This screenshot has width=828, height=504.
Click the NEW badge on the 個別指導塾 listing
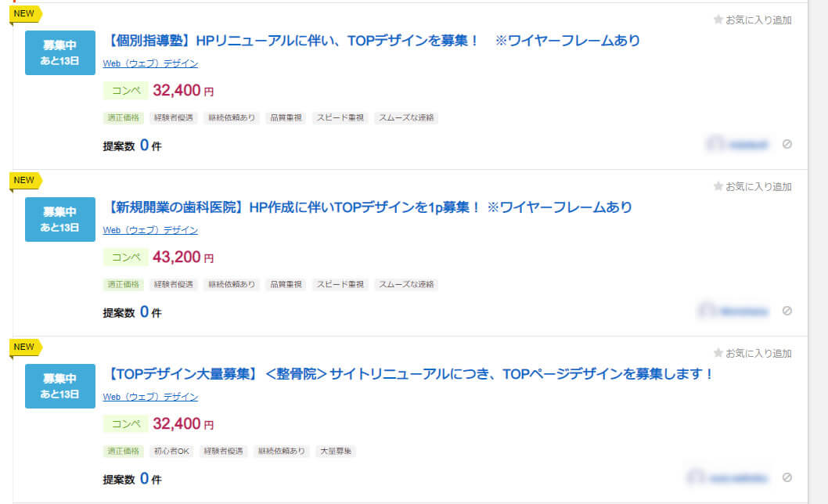pos(24,14)
